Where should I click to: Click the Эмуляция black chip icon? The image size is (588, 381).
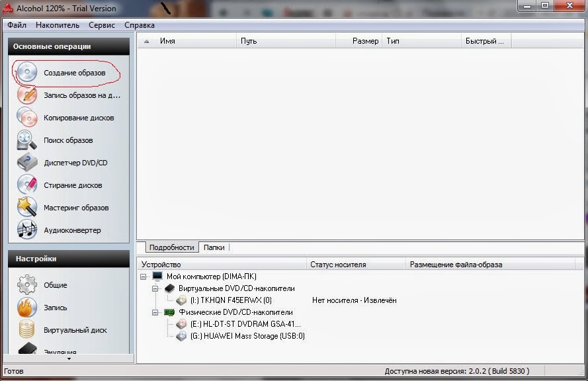point(28,349)
